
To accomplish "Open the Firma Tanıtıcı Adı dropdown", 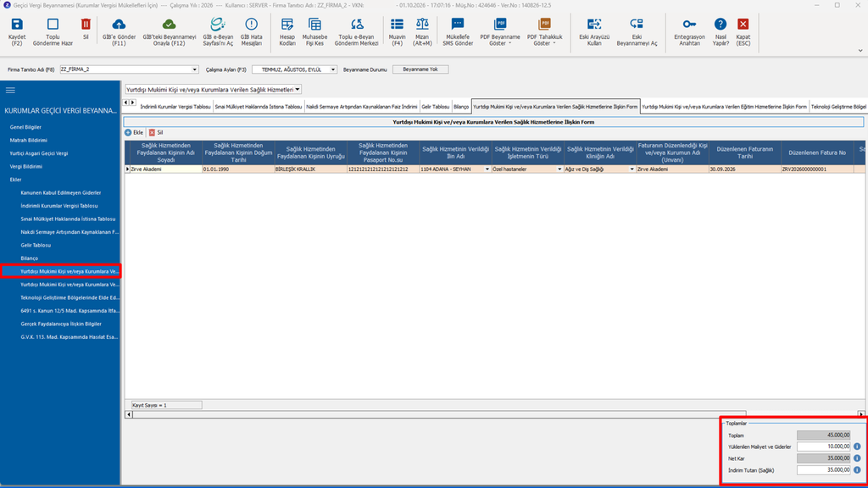I will click(x=194, y=69).
